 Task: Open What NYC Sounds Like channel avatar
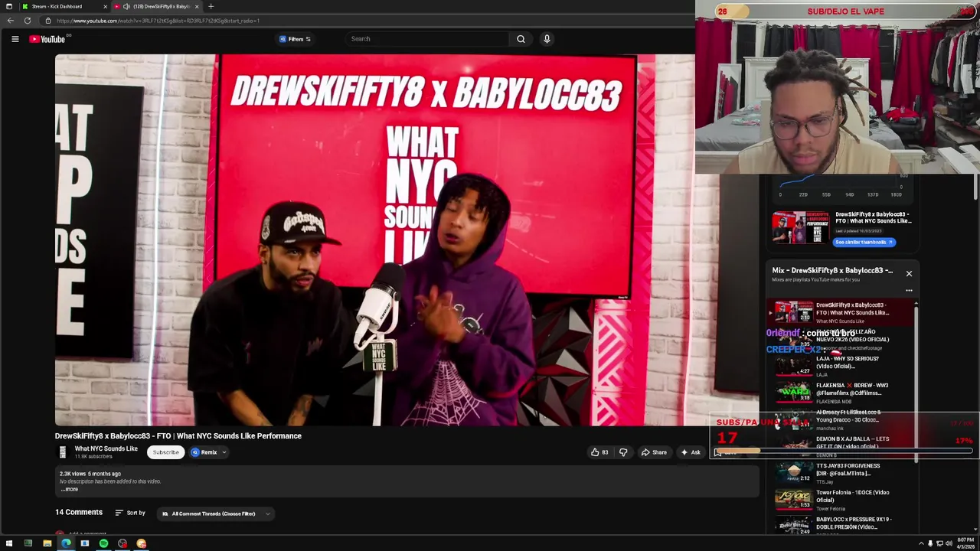pos(62,452)
